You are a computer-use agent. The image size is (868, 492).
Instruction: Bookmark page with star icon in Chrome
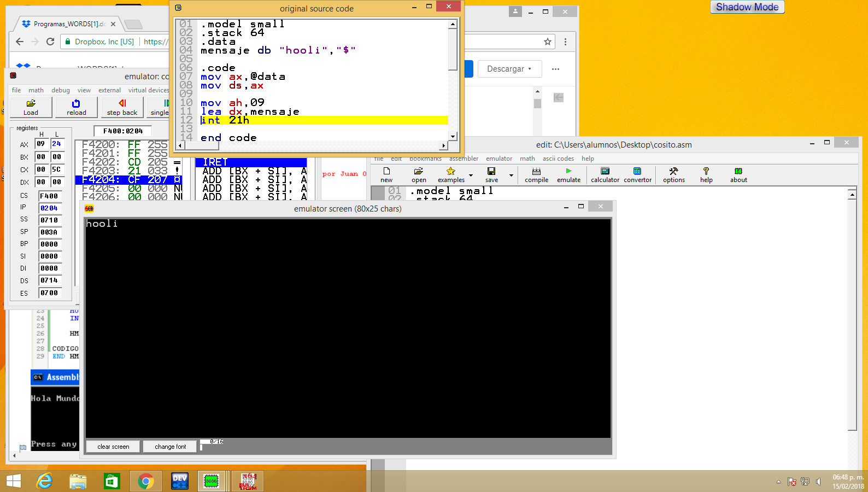(547, 42)
